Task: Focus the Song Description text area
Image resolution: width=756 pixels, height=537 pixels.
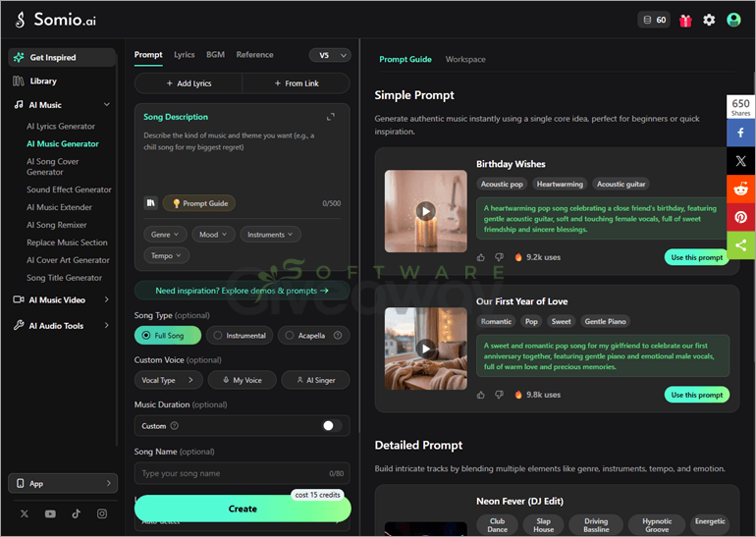Action: coord(243,159)
